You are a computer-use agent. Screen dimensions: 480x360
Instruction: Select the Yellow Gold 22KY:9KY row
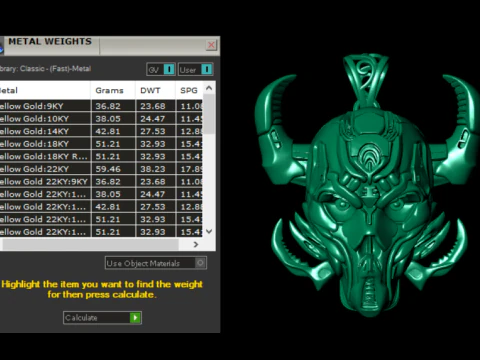click(101, 182)
